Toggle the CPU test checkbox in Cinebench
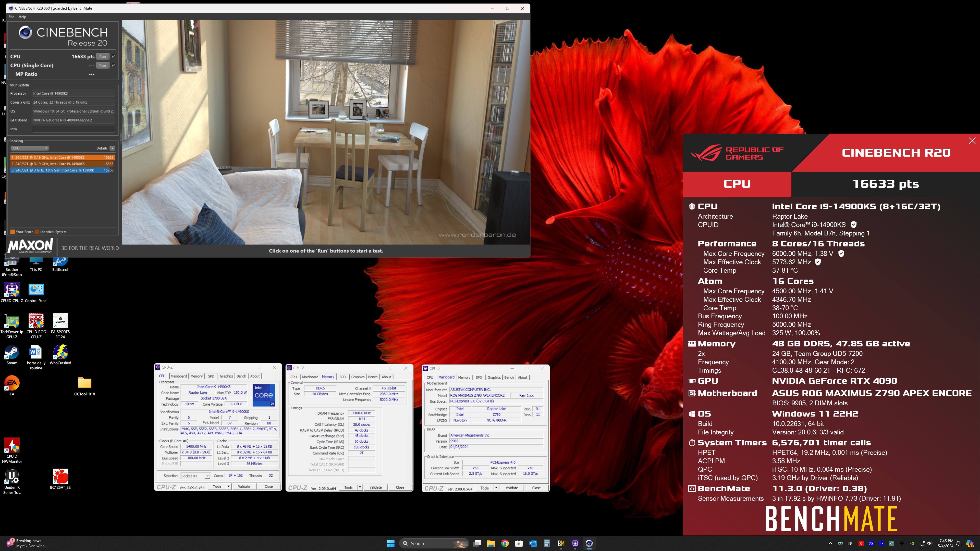980x551 pixels. (x=113, y=56)
